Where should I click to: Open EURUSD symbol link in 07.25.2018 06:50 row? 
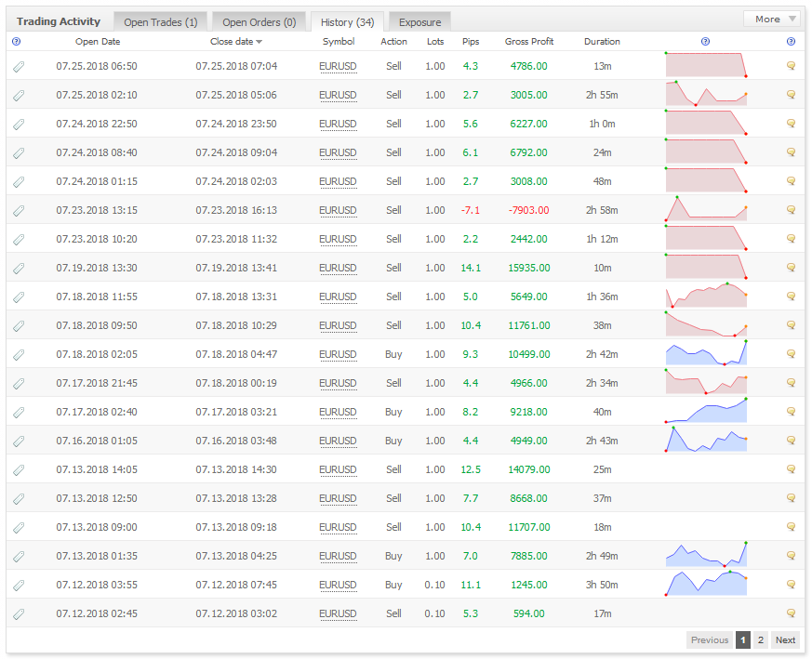point(338,66)
